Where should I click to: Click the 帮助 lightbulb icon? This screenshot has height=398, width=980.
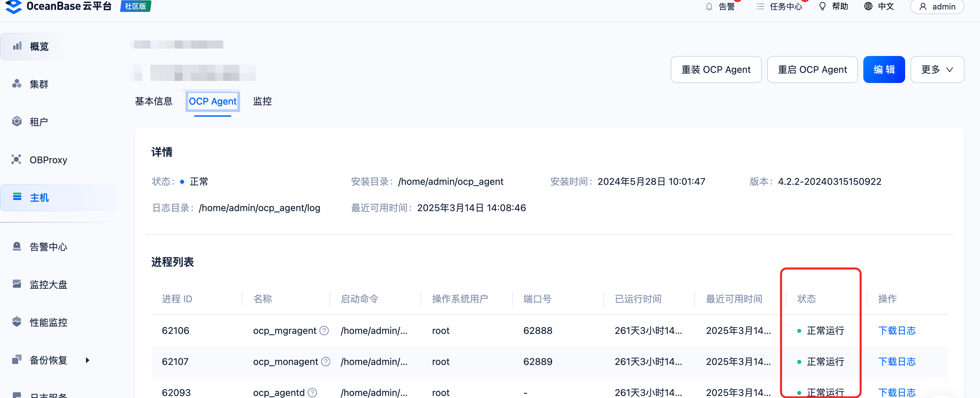pyautogui.click(x=823, y=6)
